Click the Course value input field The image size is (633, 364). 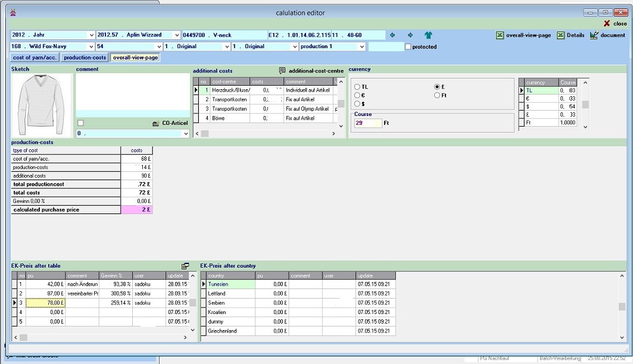[367, 123]
